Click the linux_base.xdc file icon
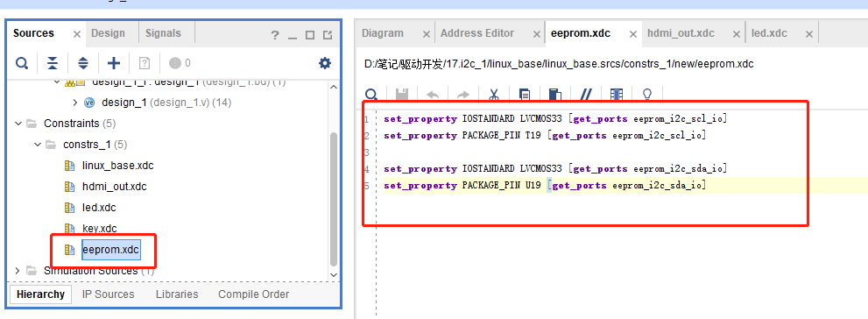Image resolution: width=868 pixels, height=319 pixels. click(70, 166)
